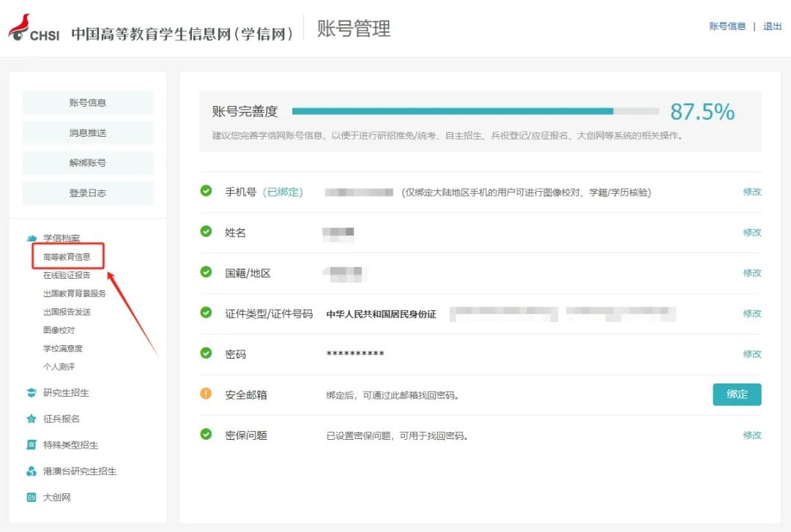Click the 大创网 icon
The image size is (791, 532).
pos(31,497)
